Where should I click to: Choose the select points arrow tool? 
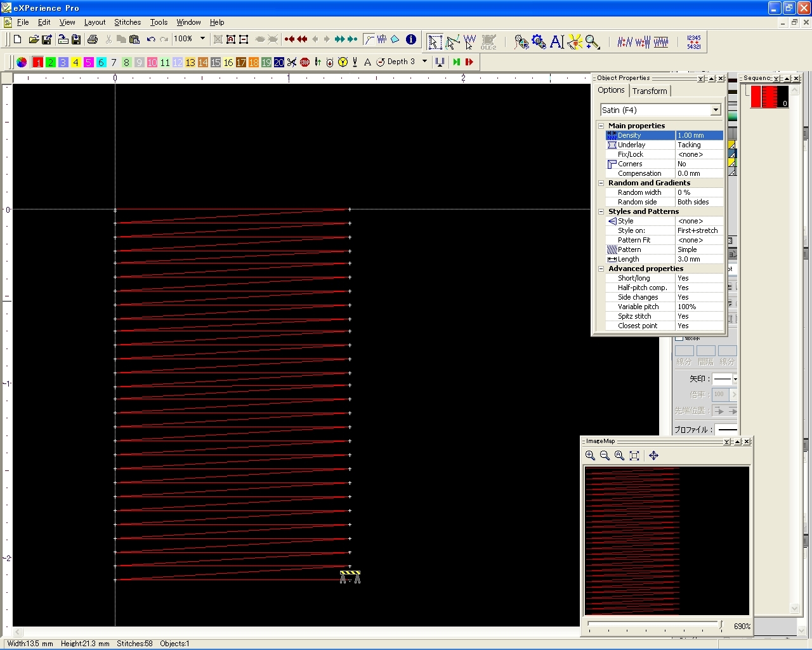tap(452, 42)
